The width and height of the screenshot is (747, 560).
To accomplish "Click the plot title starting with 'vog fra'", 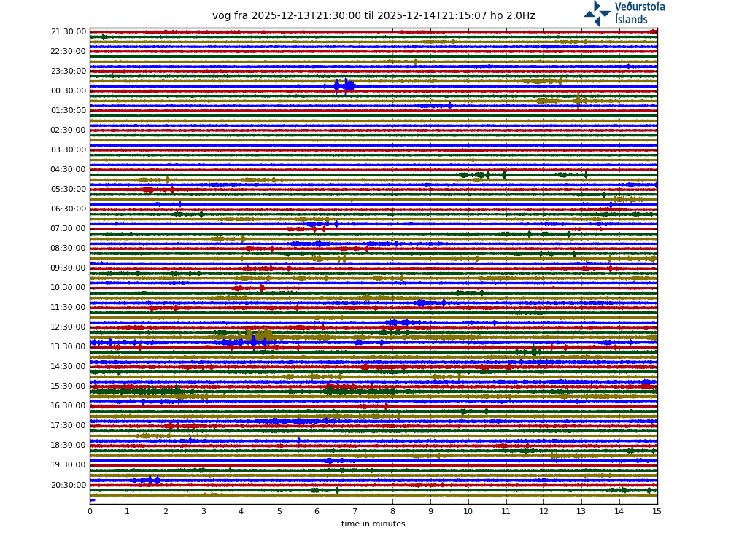I will (x=373, y=16).
